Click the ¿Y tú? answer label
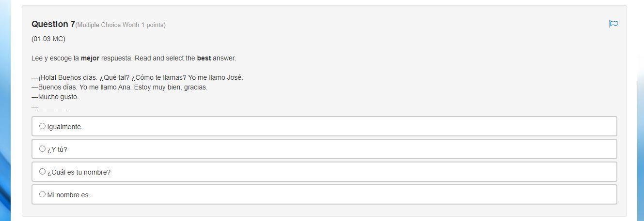The width and height of the screenshot is (644, 221). point(57,149)
